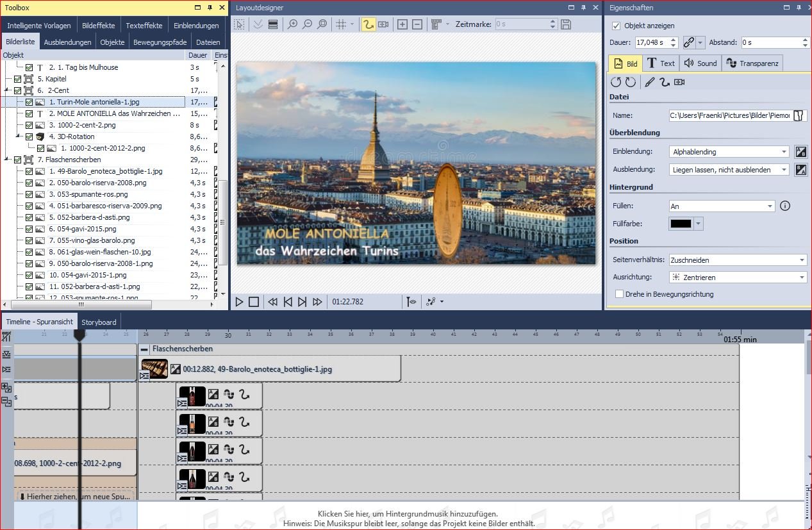Collapse the Flaschenscherben chapter in timeline
Screen dimensions: 812x530
pos(144,349)
